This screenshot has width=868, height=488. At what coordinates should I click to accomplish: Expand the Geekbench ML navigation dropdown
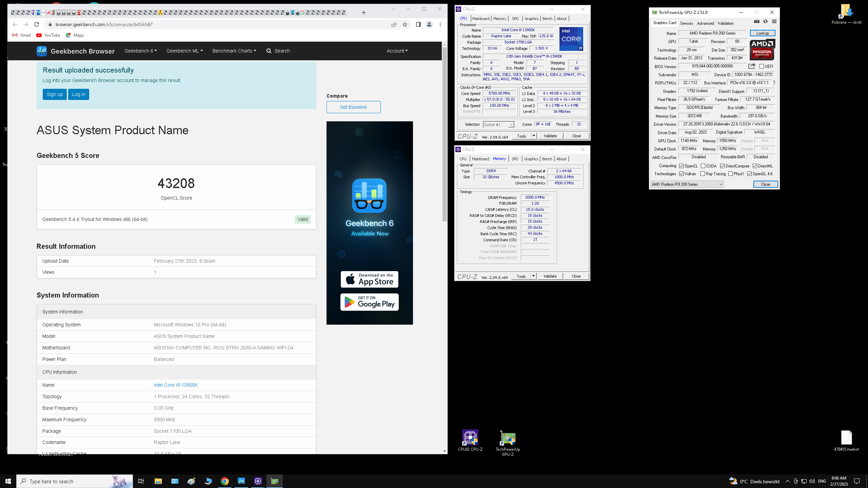pos(184,51)
